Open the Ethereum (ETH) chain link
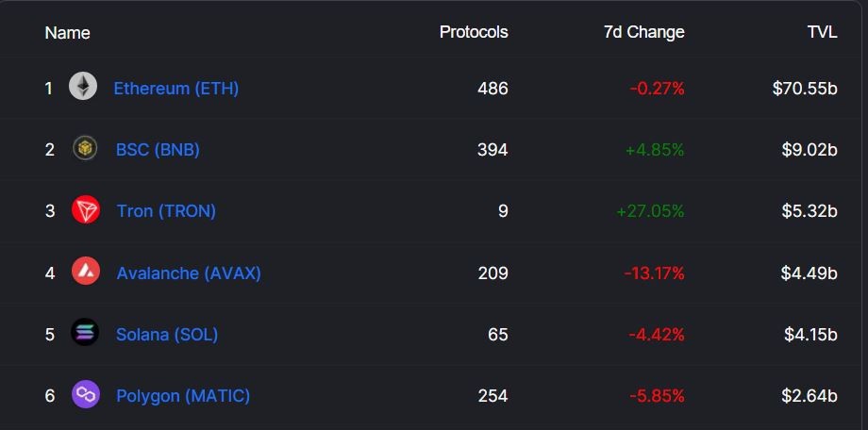 [176, 89]
